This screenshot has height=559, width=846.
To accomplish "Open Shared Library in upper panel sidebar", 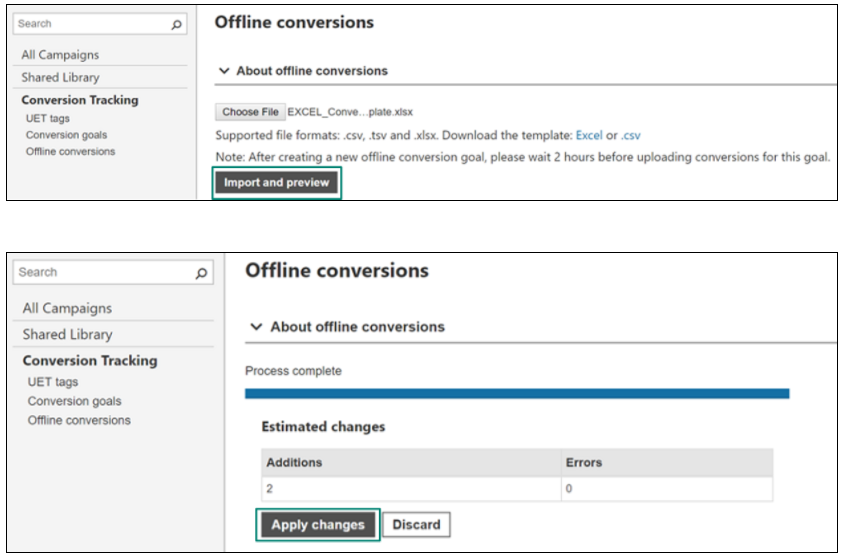I will tap(60, 78).
